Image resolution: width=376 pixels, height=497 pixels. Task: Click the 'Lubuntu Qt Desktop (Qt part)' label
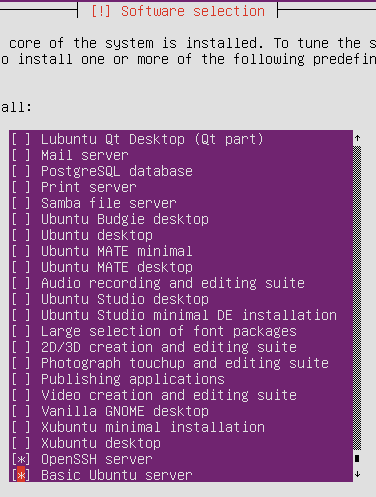click(152, 139)
